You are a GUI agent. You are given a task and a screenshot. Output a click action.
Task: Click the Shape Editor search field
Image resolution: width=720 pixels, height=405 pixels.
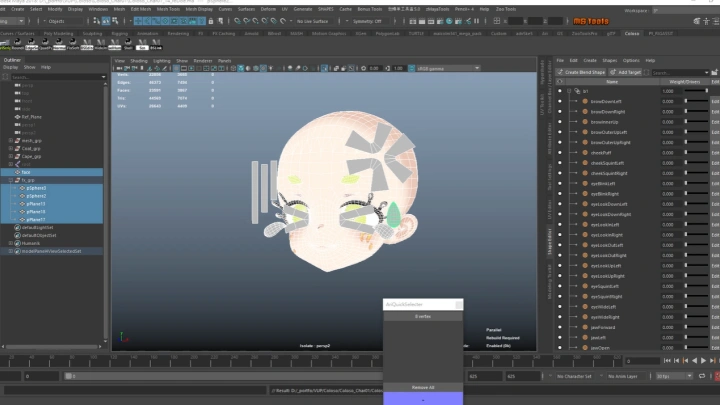[x=681, y=73]
